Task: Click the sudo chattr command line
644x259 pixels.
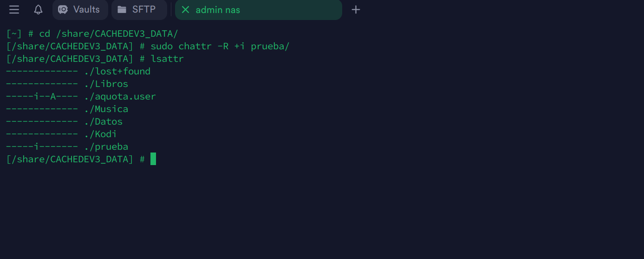Action: [x=220, y=46]
